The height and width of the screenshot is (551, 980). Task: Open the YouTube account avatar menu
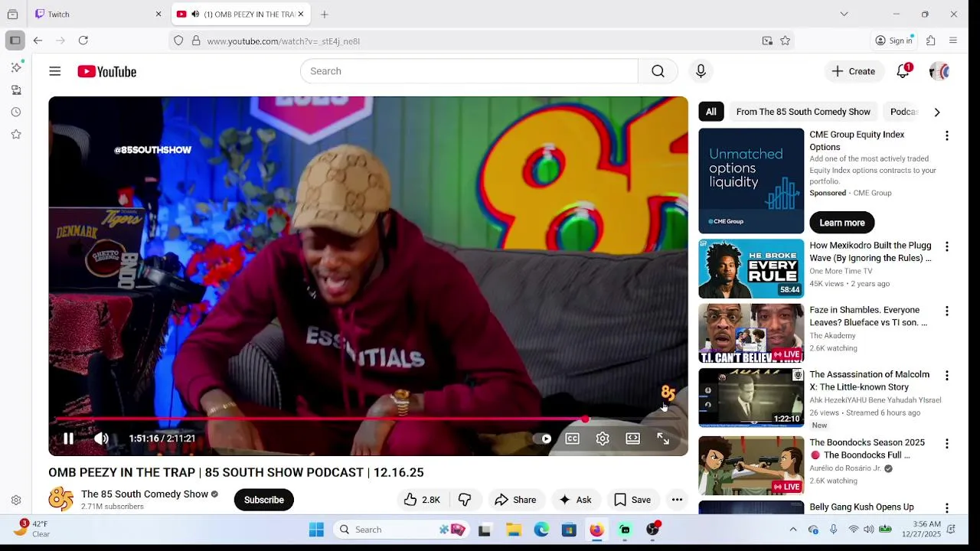click(939, 71)
